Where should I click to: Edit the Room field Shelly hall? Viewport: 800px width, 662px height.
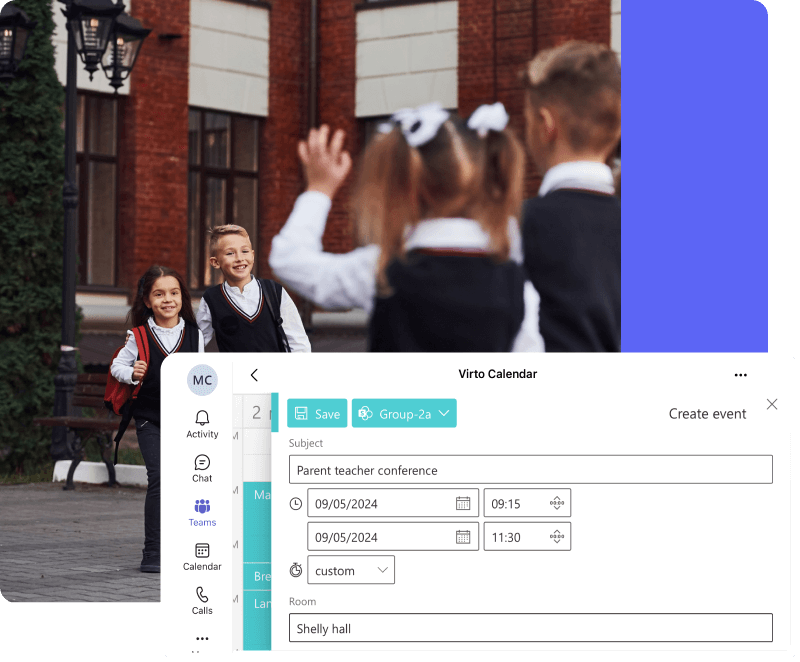532,629
